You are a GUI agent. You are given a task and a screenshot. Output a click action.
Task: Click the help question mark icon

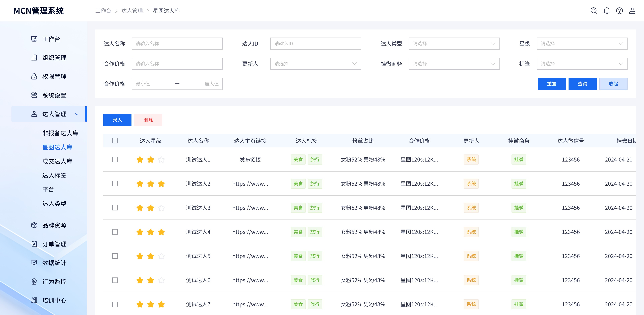click(x=619, y=11)
